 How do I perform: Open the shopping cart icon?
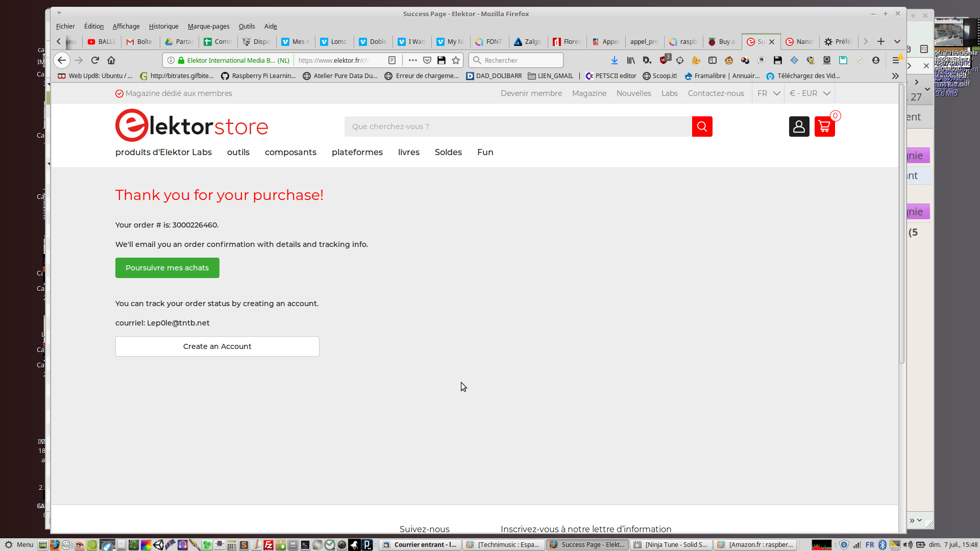pos(824,127)
